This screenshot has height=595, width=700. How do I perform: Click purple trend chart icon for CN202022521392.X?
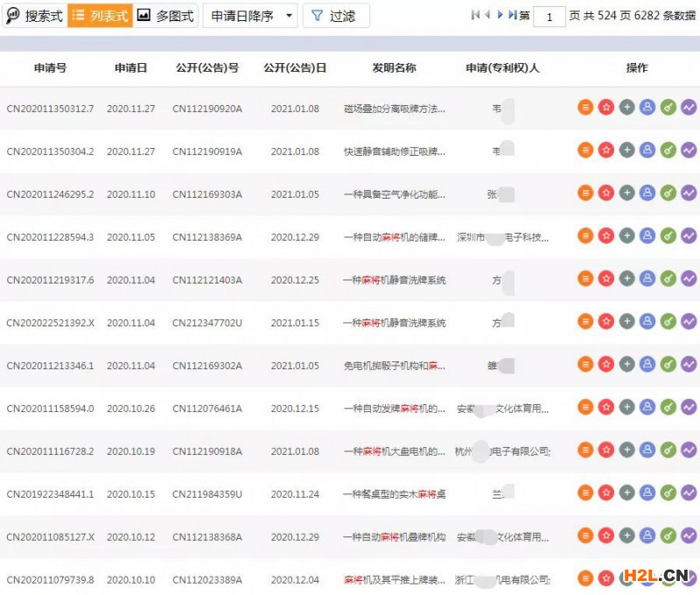(x=689, y=321)
